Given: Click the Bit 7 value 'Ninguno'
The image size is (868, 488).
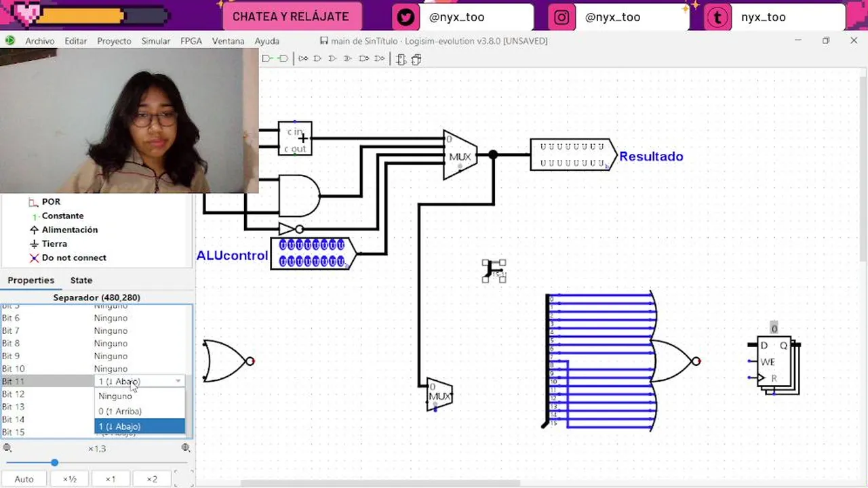Looking at the screenshot, I should (111, 331).
